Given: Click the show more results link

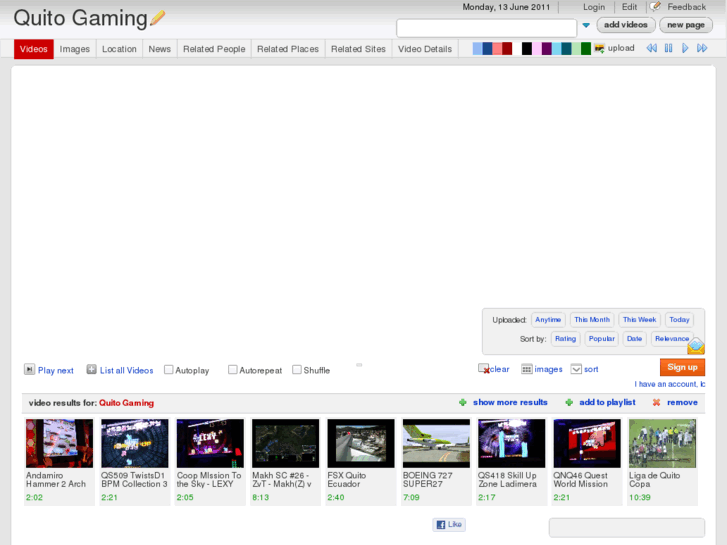Looking at the screenshot, I should (510, 402).
